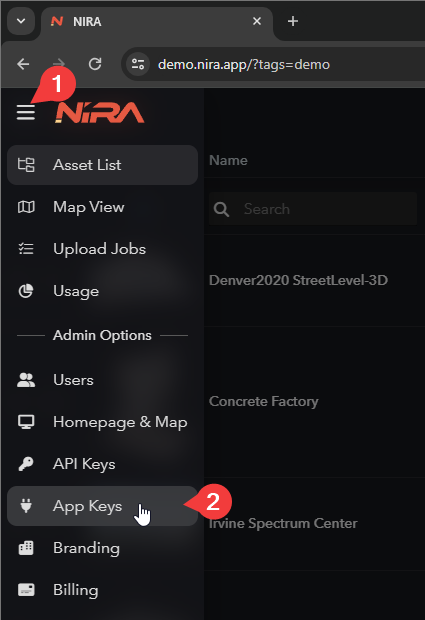Go to the Upload Jobs page
425x620 pixels.
(x=102, y=249)
